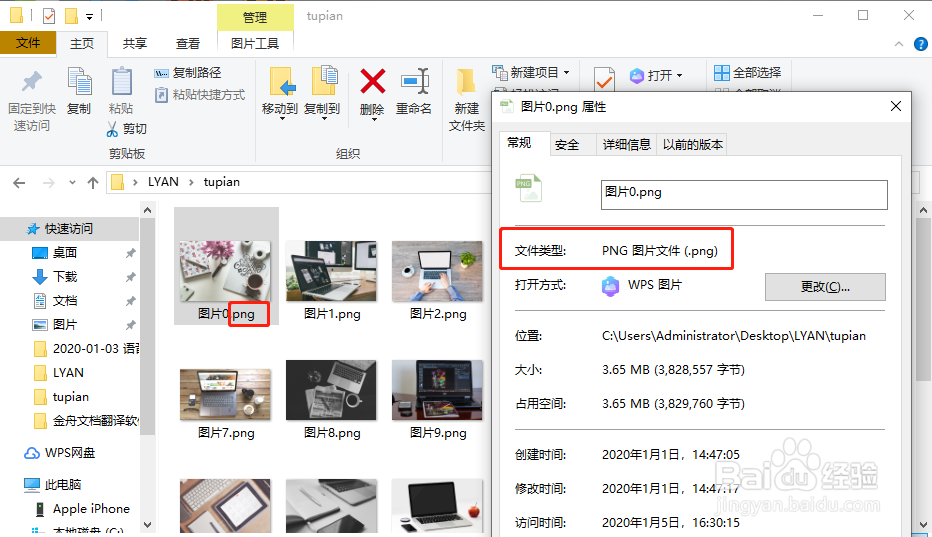Click the Up one level arrow
The height and width of the screenshot is (537, 932).
point(93,183)
